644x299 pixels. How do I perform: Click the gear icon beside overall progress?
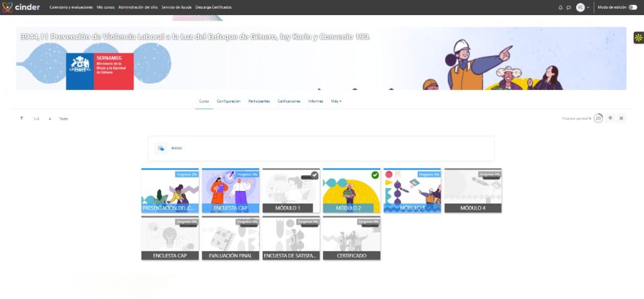click(x=610, y=118)
